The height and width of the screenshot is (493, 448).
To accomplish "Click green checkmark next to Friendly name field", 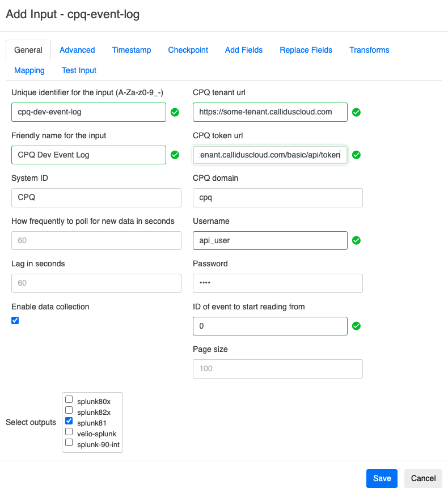I will click(x=175, y=155).
